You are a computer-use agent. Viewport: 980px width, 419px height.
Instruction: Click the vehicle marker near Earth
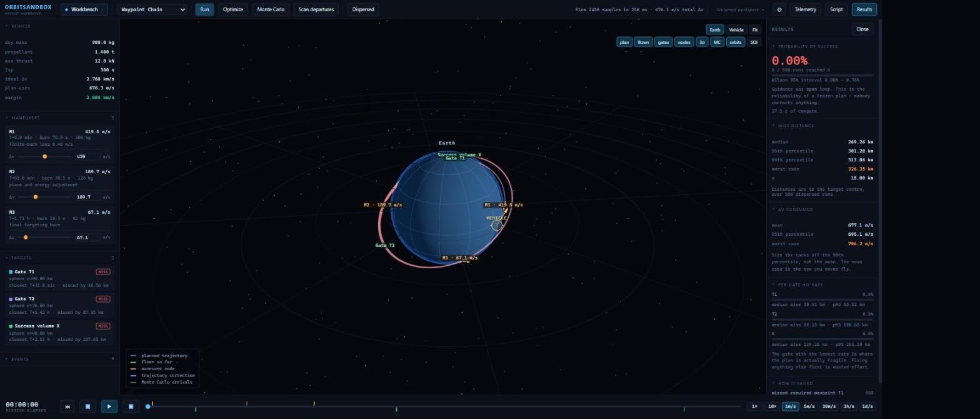click(x=496, y=225)
